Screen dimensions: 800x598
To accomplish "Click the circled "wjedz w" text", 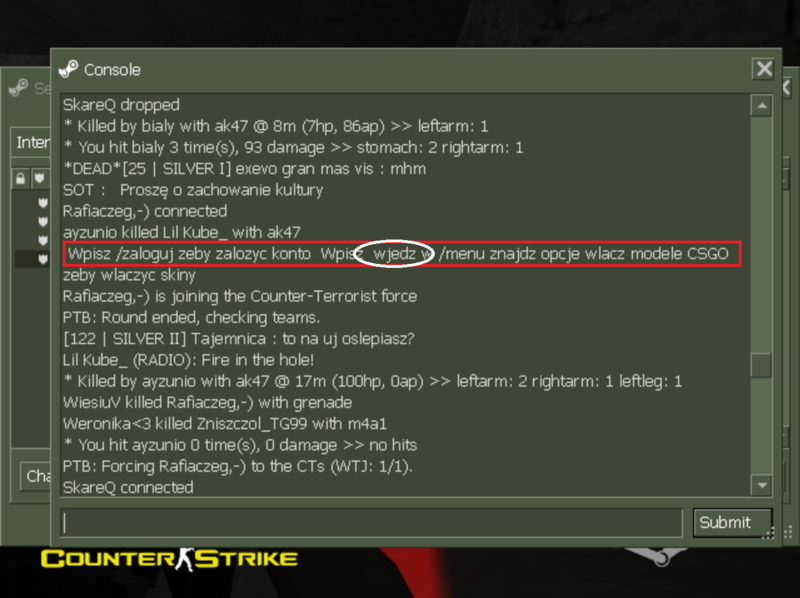I will (394, 254).
